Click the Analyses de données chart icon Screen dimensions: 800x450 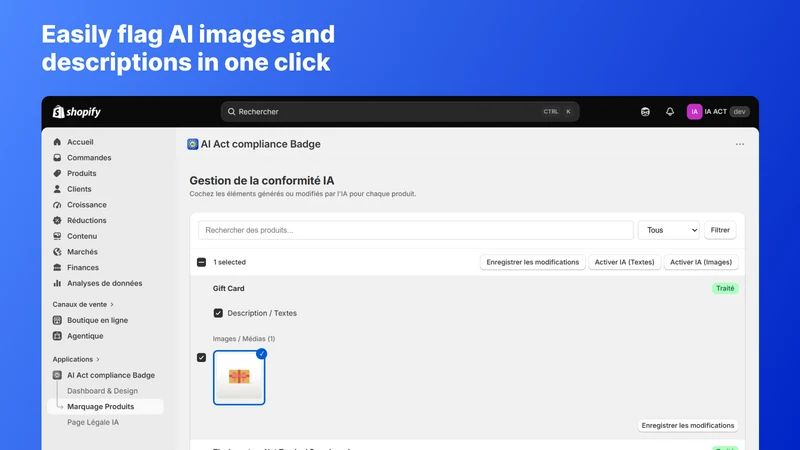[x=57, y=283]
